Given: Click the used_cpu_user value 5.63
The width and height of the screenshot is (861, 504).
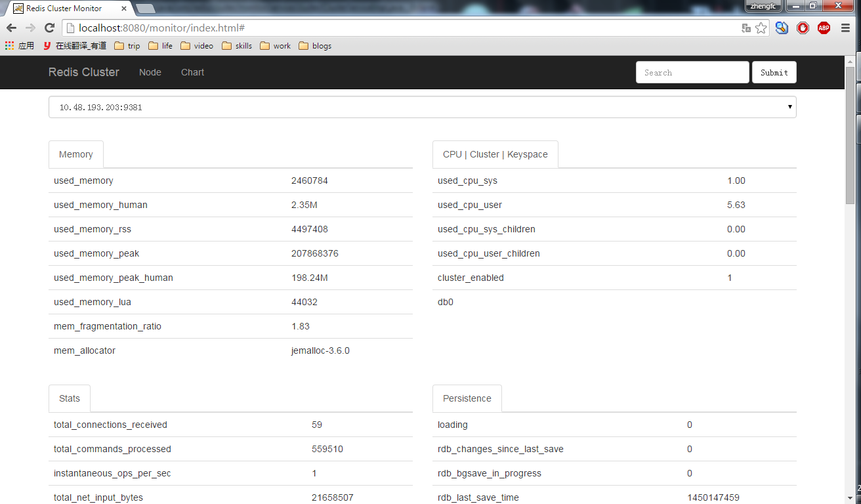Looking at the screenshot, I should (x=736, y=205).
